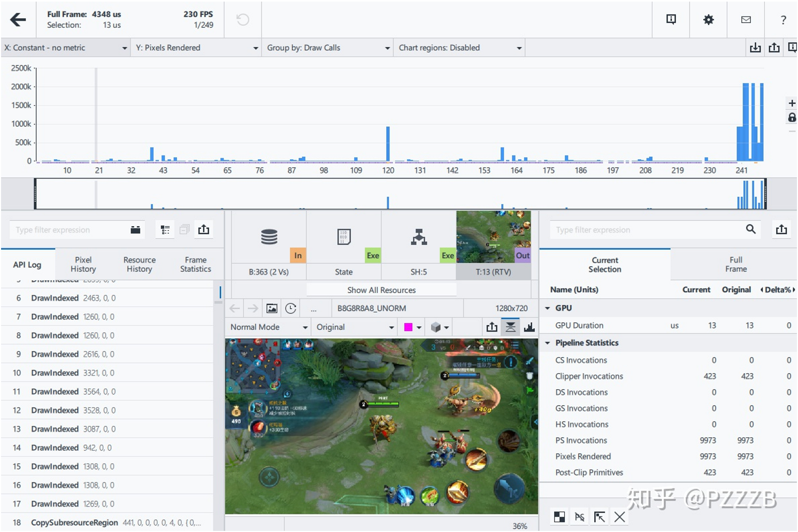Image resolution: width=798 pixels, height=532 pixels.
Task: Open the cube geometry display dropdown
Action: (440, 327)
